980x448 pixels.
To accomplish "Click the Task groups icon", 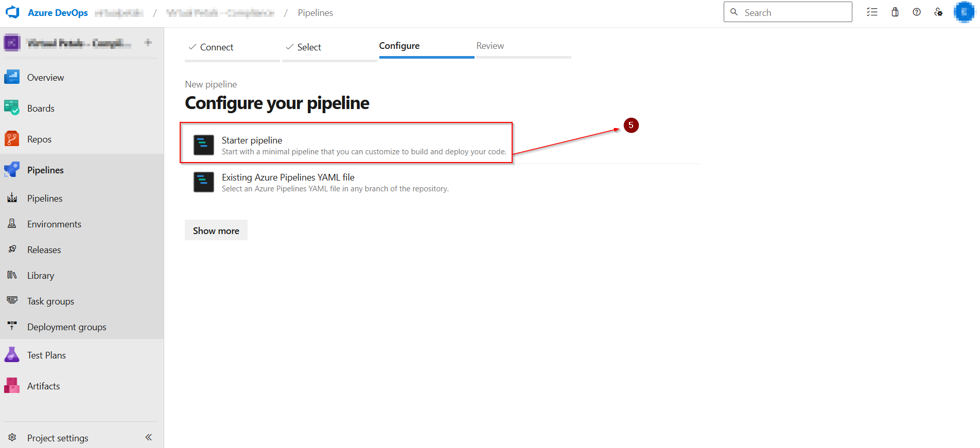I will pos(12,300).
